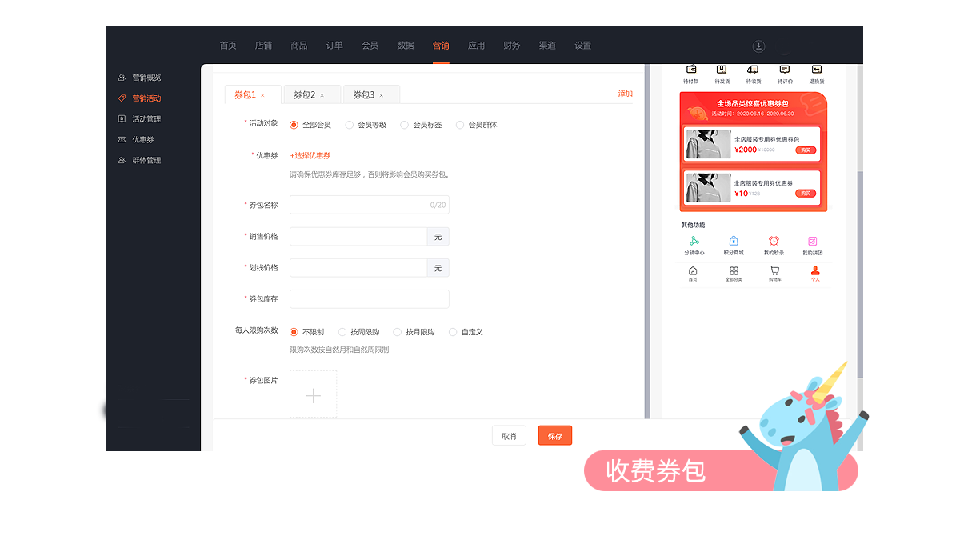The image size is (960, 560).
Task: Click the +选择优惠券 link
Action: pos(310,156)
